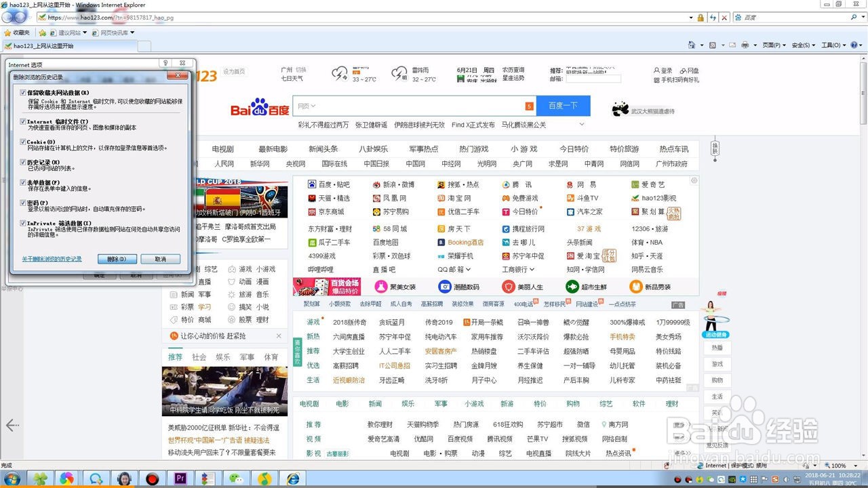Toggle 密码(P) checkbox

tap(23, 203)
